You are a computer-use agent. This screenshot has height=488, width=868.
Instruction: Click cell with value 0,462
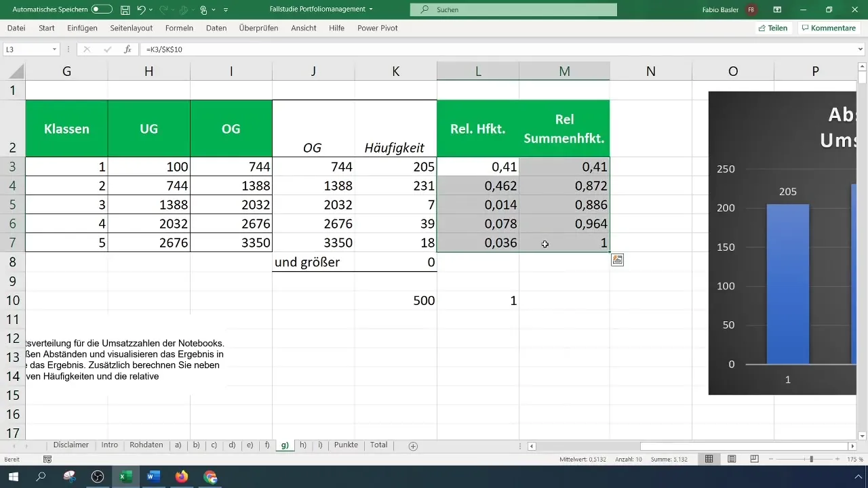(x=478, y=186)
